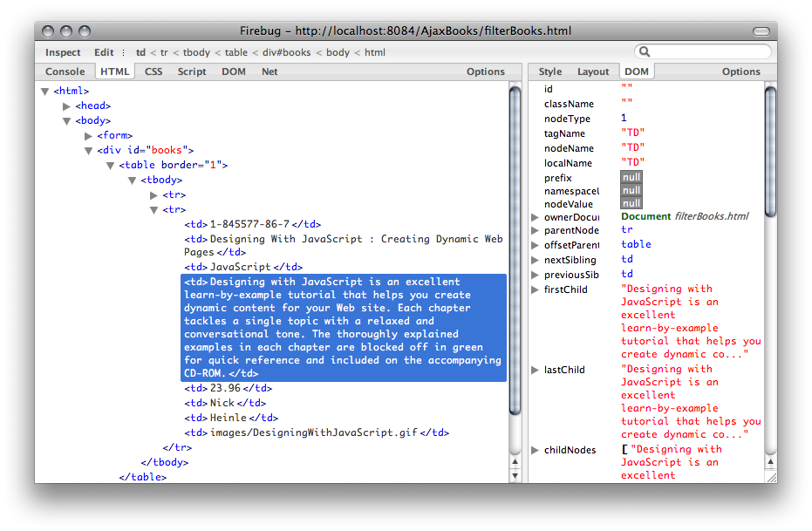The height and width of the screenshot is (531, 812).
Task: Select the td containing Nick
Action: (225, 403)
